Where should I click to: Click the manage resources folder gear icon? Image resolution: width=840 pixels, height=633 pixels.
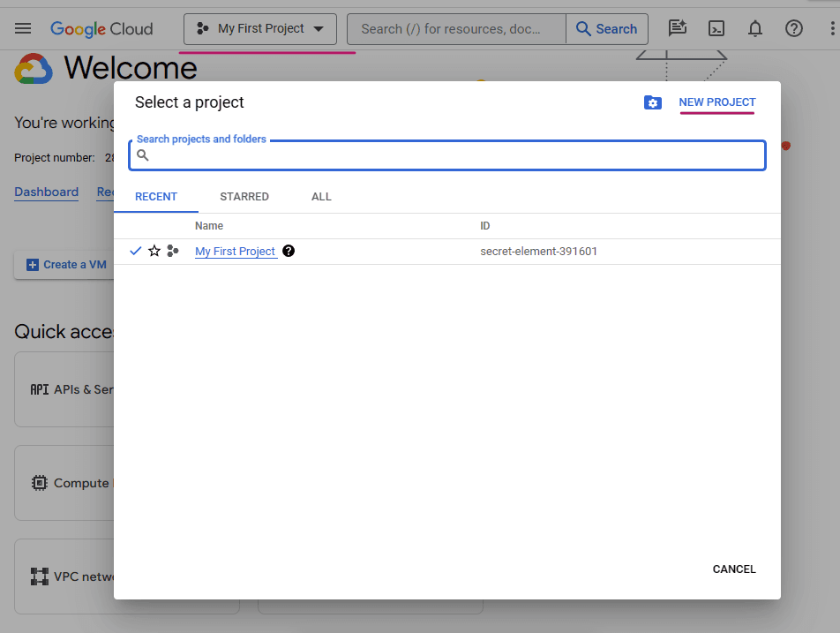click(x=653, y=102)
